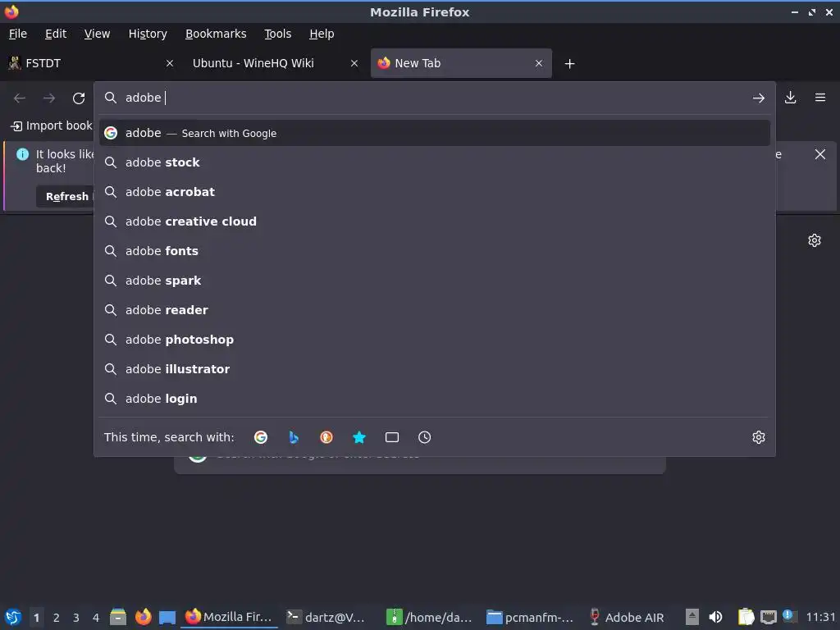Open the Firefox hamburger menu

pos(820,98)
